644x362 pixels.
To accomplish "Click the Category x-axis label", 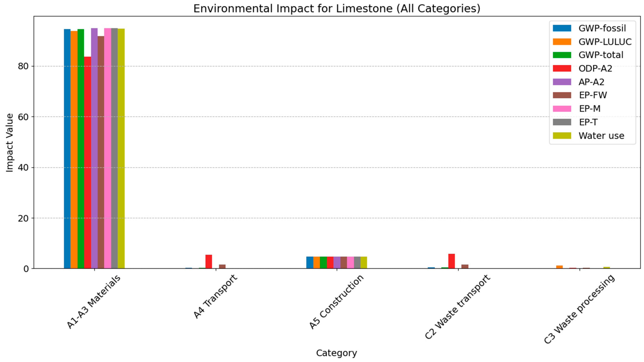I will [x=337, y=353].
